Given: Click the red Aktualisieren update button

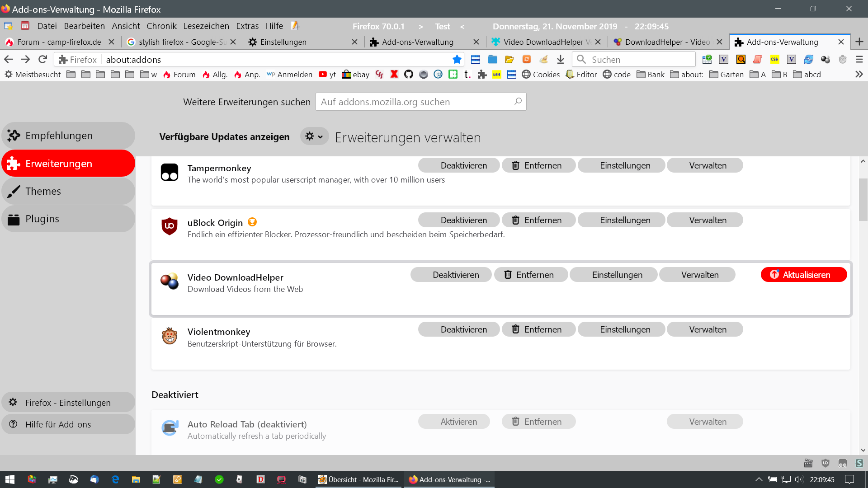Looking at the screenshot, I should click(x=803, y=275).
